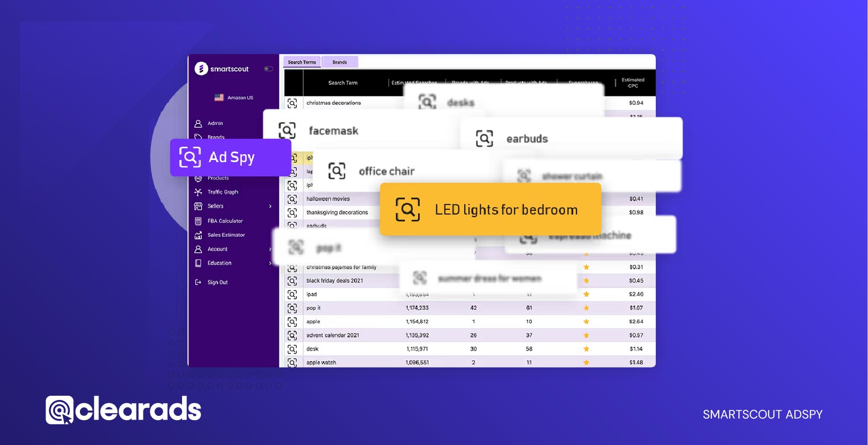Viewport: 868px width, 445px height.
Task: Select the Search Terms tab
Action: (x=302, y=63)
